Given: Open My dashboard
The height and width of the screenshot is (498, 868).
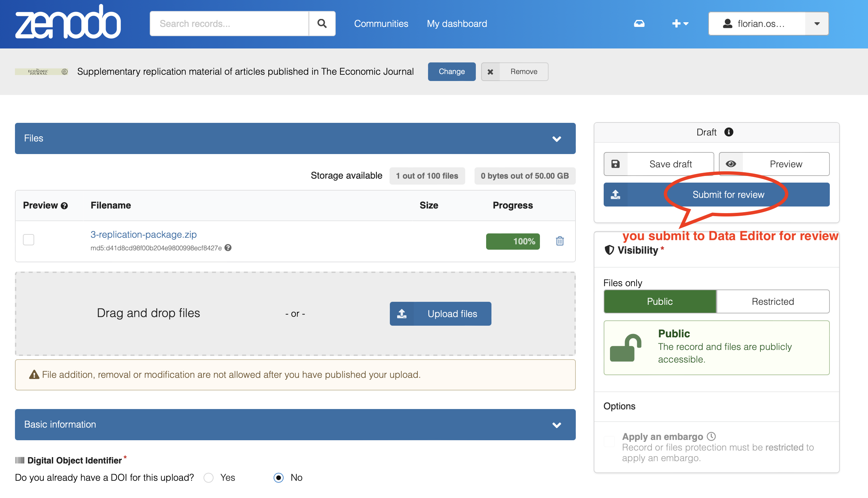Looking at the screenshot, I should coord(457,24).
